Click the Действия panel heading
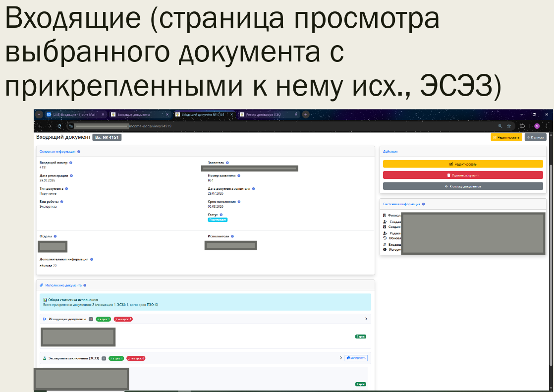The image size is (554, 392). (390, 152)
